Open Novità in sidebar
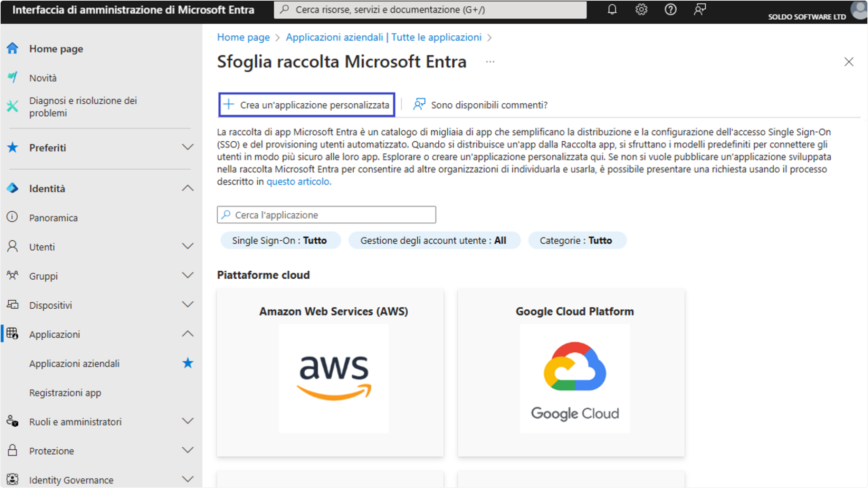This screenshot has width=868, height=488. [x=43, y=78]
